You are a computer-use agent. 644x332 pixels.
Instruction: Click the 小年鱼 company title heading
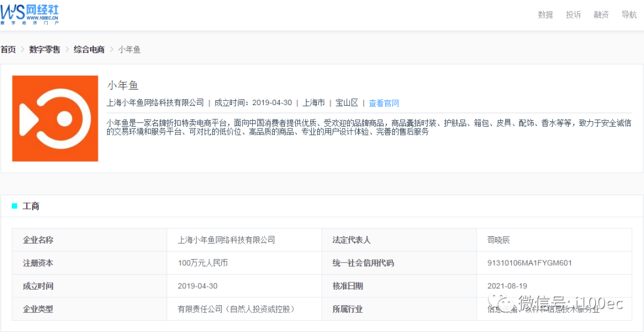pyautogui.click(x=123, y=85)
